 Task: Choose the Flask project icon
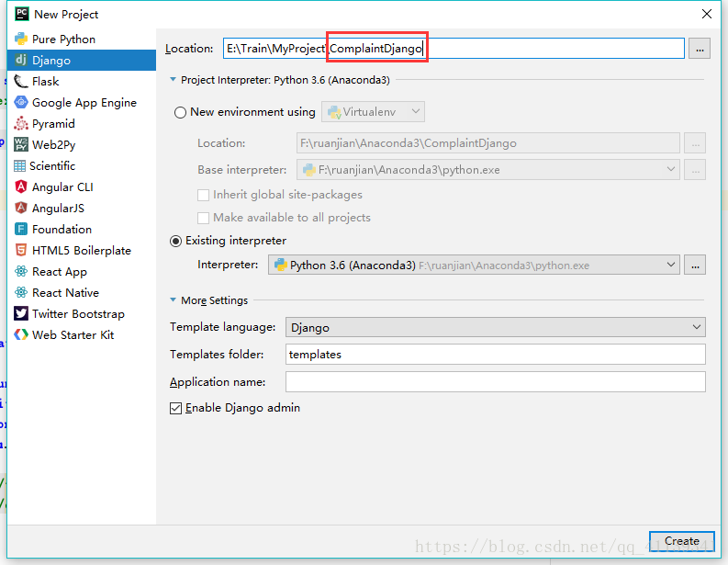tap(21, 82)
